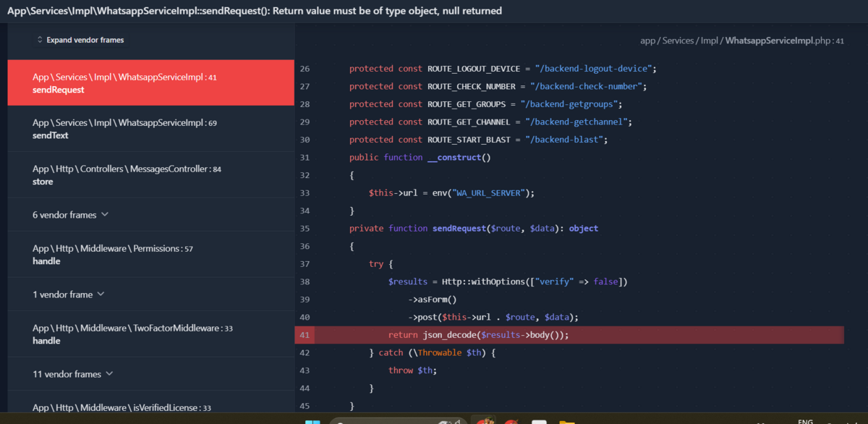Open the WhatsappServiceImpl:69 sendText frame
Screen dimensions: 868x424
[151, 130]
